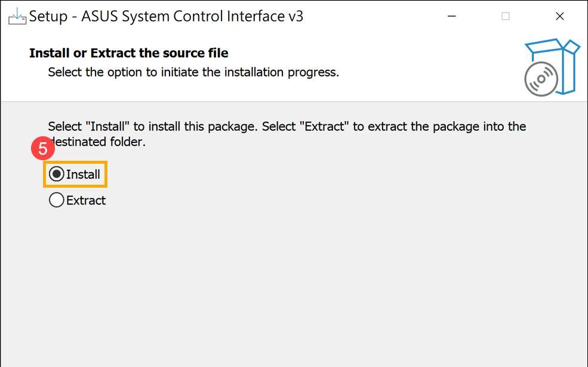This screenshot has width=588, height=367.
Task: Close the ASUS setup window
Action: [x=559, y=16]
